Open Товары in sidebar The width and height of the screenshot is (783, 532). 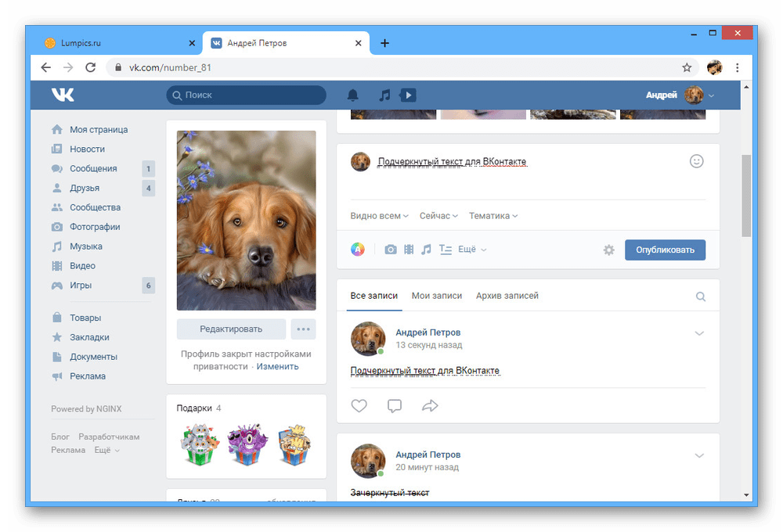point(85,318)
